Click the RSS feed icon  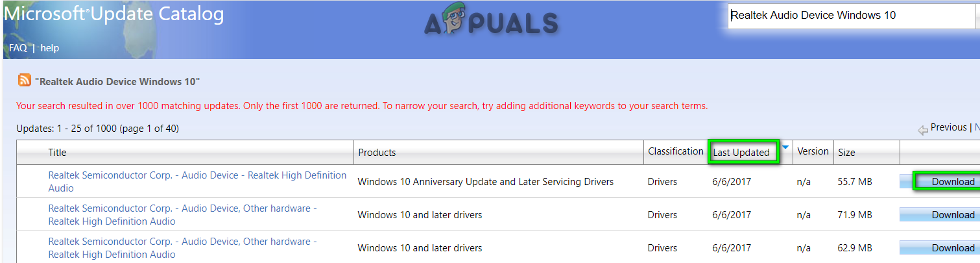pyautogui.click(x=25, y=81)
